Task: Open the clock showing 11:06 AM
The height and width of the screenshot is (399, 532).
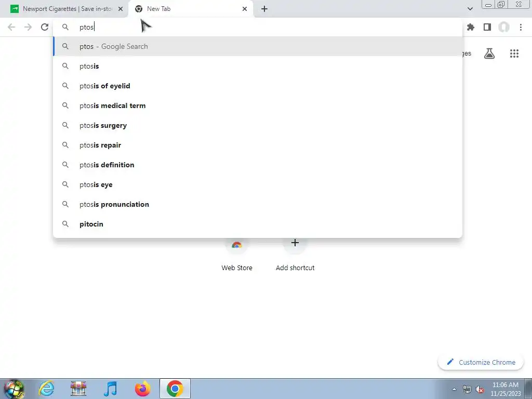Action: point(506,389)
